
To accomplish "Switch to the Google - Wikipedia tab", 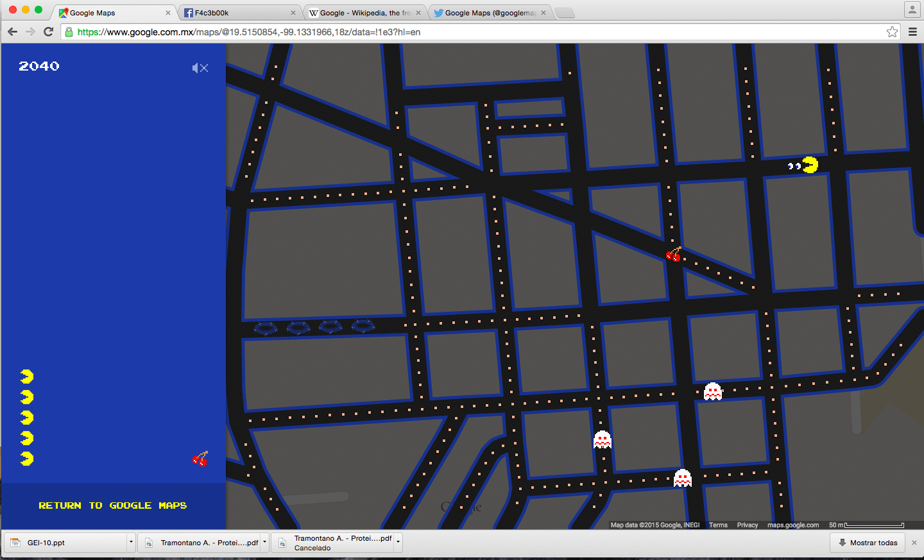I will pos(364,13).
